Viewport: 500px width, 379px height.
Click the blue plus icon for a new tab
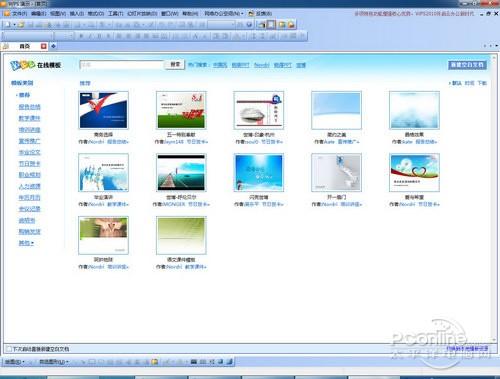53,46
